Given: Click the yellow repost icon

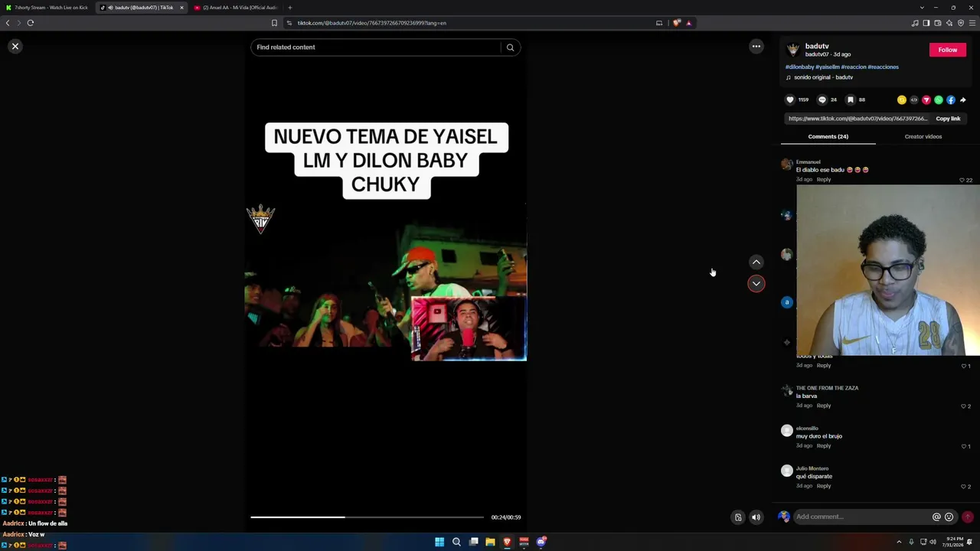Looking at the screenshot, I should pos(902,99).
